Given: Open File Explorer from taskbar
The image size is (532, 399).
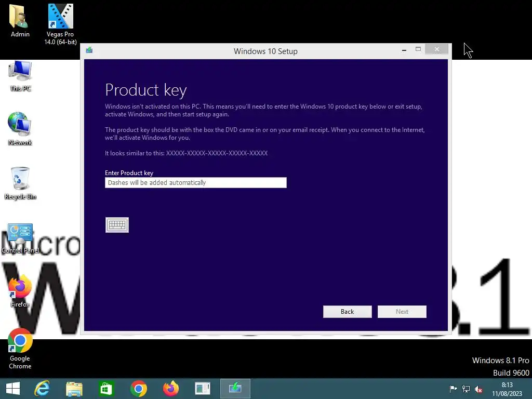Looking at the screenshot, I should point(74,389).
